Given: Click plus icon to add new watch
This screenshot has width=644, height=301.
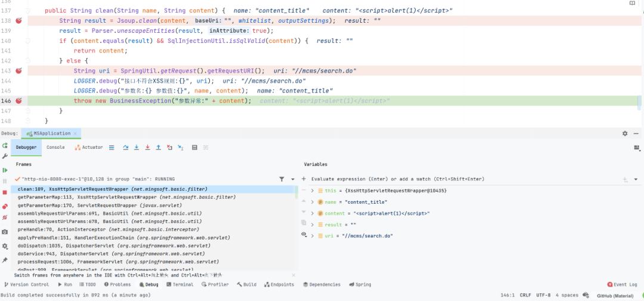Looking at the screenshot, I should click(x=304, y=179).
